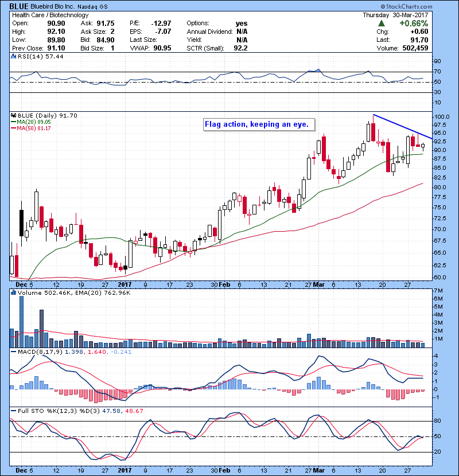Click the P/E value -12.97
Screen dimensions: 459x476
[x=161, y=24]
